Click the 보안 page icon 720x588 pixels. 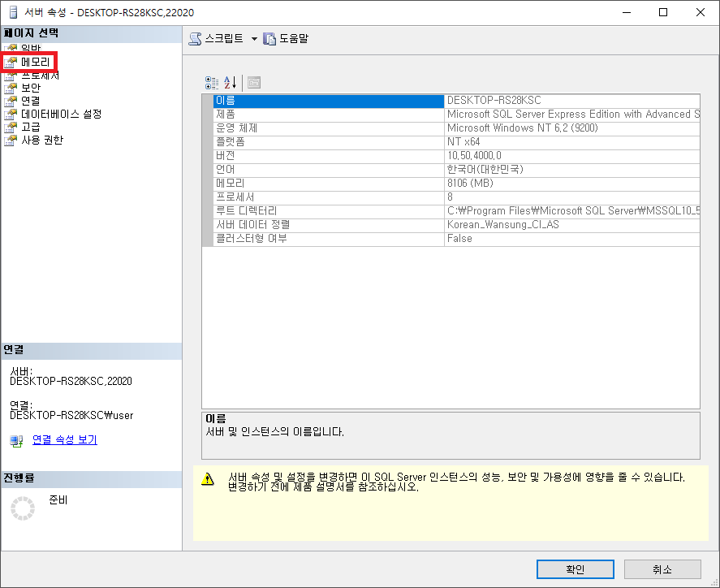tap(11, 89)
